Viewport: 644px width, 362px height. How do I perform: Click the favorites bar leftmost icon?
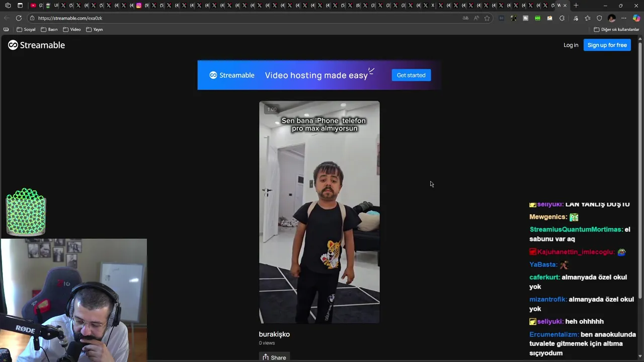point(6,30)
